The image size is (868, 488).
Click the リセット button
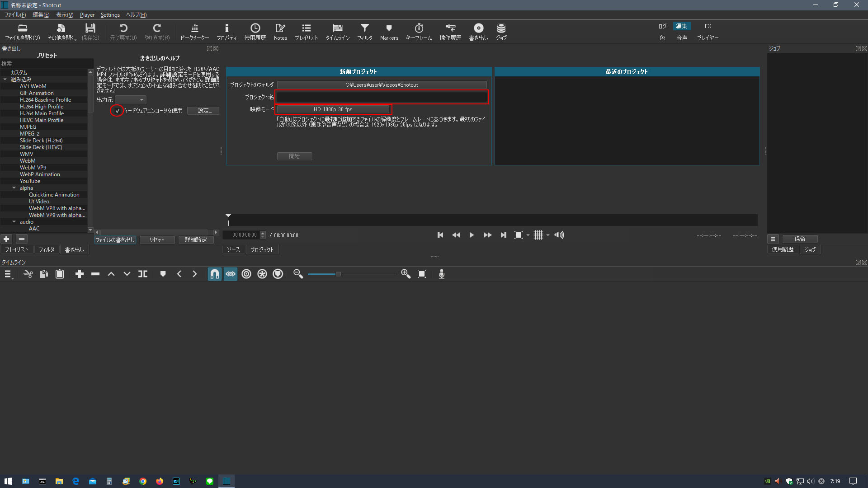157,240
